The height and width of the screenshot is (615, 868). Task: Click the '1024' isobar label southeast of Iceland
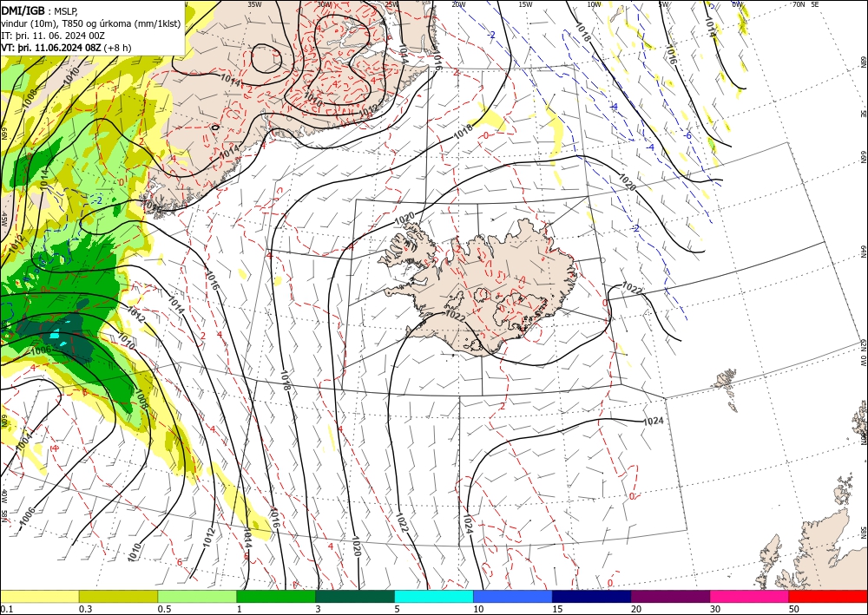(654, 421)
